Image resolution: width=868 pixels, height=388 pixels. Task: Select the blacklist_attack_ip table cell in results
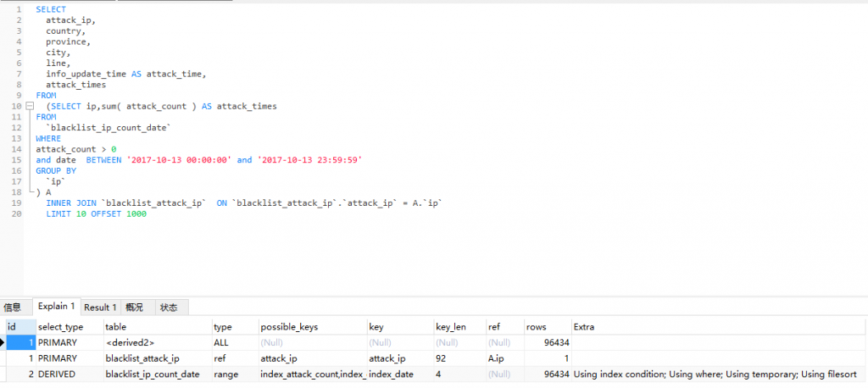pos(158,358)
